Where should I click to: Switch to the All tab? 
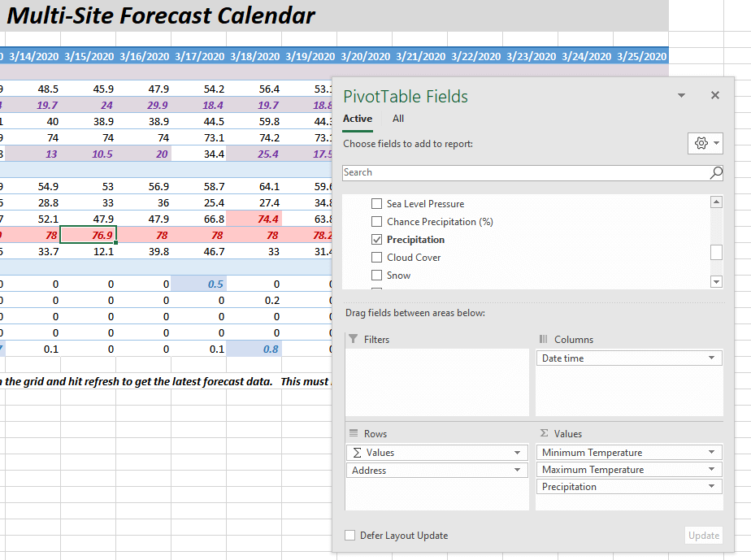[398, 119]
